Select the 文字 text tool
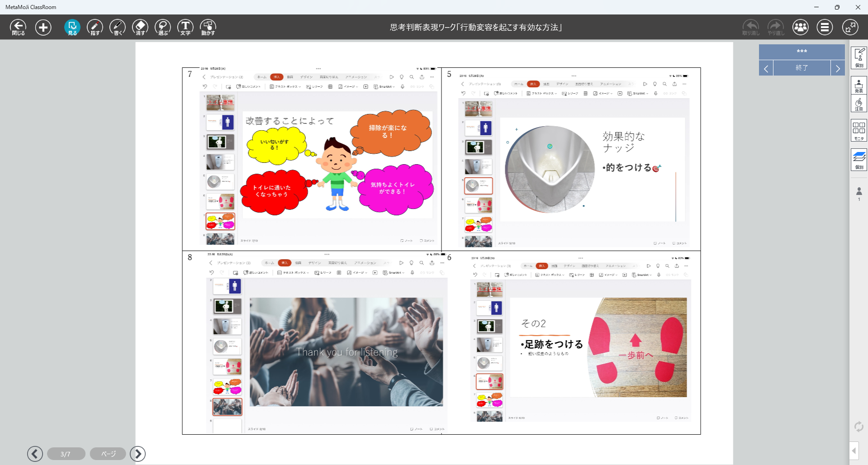This screenshot has height=465, width=868. pyautogui.click(x=185, y=27)
